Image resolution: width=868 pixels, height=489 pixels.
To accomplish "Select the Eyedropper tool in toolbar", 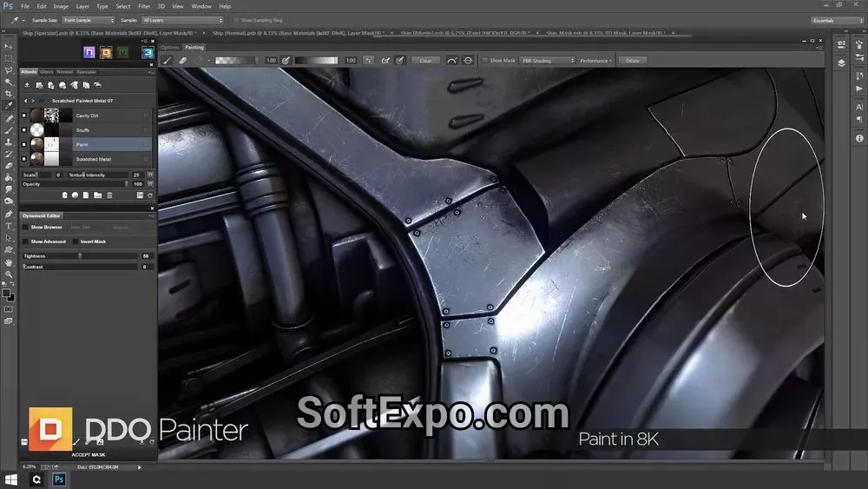I will (x=9, y=105).
